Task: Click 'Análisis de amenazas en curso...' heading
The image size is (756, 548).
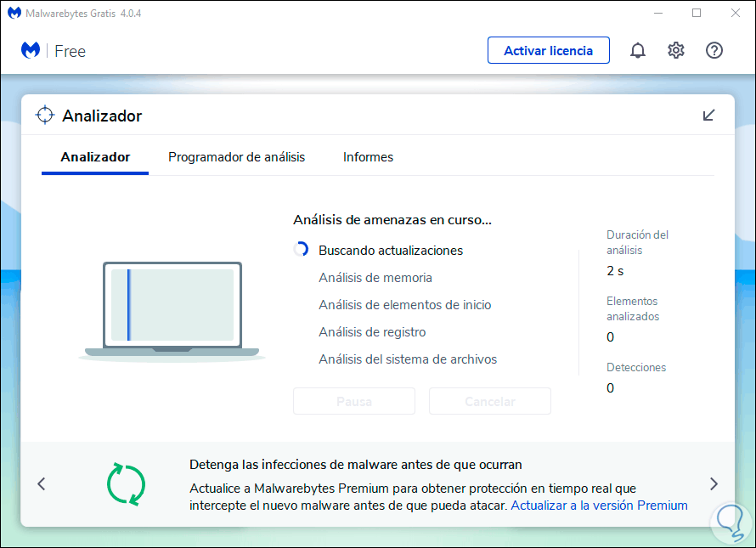Action: [392, 220]
